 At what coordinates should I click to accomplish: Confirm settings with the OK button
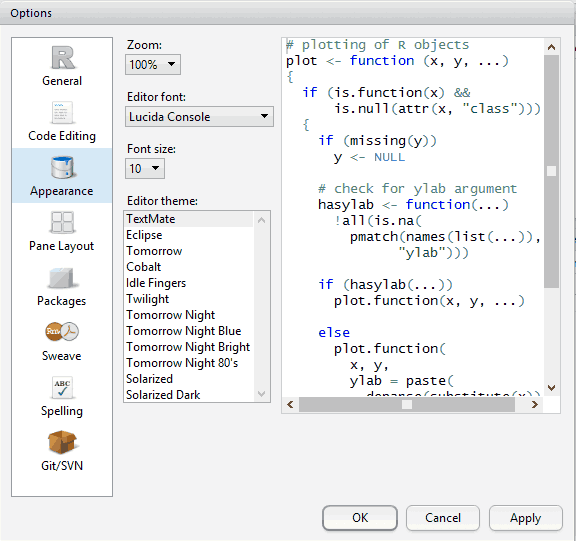point(360,518)
